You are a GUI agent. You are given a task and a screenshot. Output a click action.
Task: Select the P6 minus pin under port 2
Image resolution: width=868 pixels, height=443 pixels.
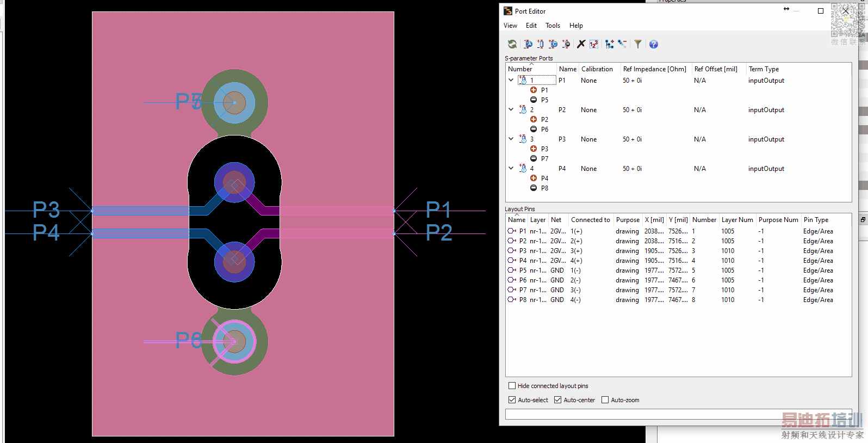coord(544,130)
